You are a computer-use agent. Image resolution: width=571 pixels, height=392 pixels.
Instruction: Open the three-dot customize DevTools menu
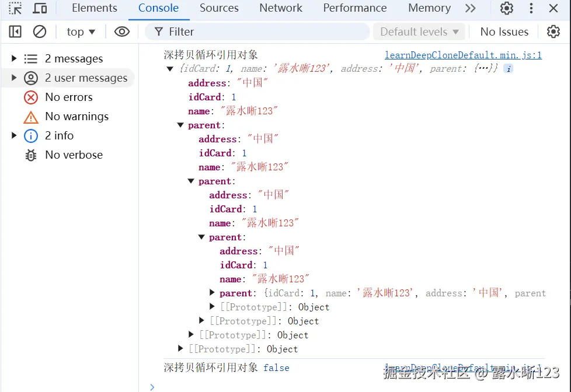tap(531, 8)
